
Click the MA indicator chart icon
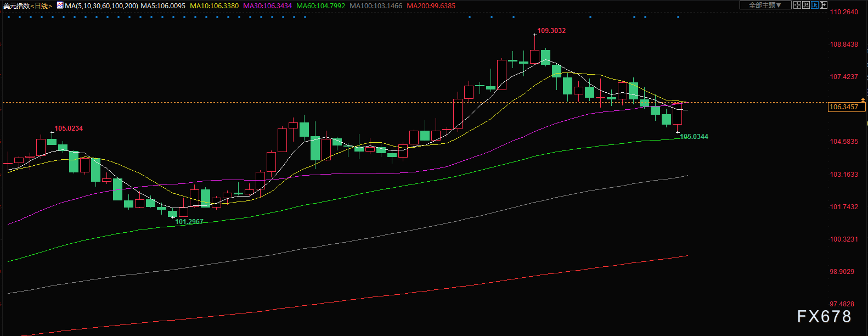pyautogui.click(x=60, y=5)
